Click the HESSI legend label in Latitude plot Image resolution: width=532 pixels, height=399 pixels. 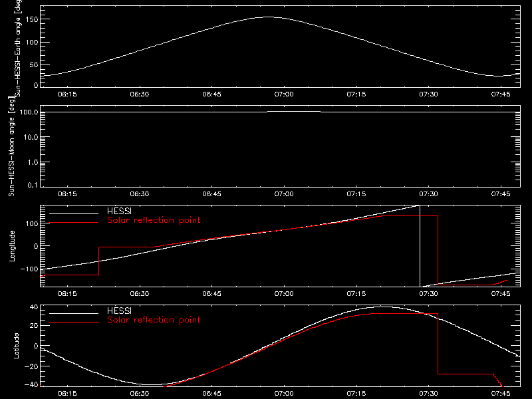click(119, 311)
